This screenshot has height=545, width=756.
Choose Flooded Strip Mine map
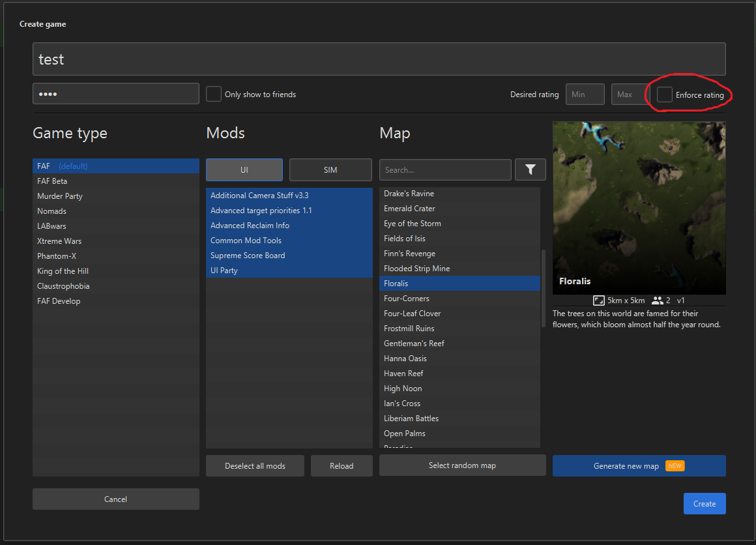pos(459,268)
